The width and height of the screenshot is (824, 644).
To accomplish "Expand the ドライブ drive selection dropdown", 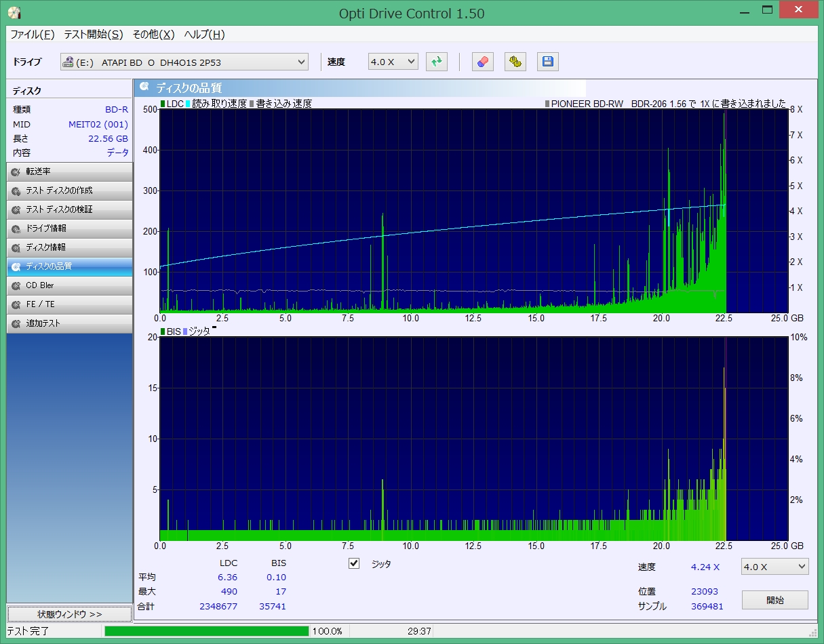I will 184,62.
